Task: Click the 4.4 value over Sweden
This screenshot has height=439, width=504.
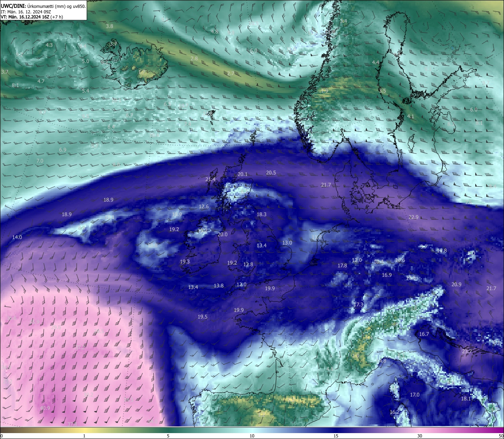Action: coord(376,62)
